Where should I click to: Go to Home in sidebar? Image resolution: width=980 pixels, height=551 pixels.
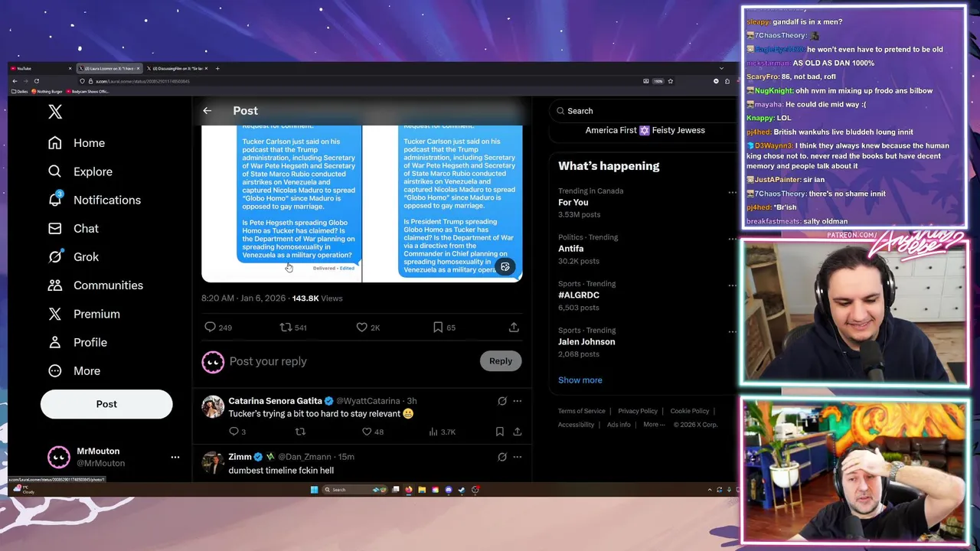tap(77, 143)
